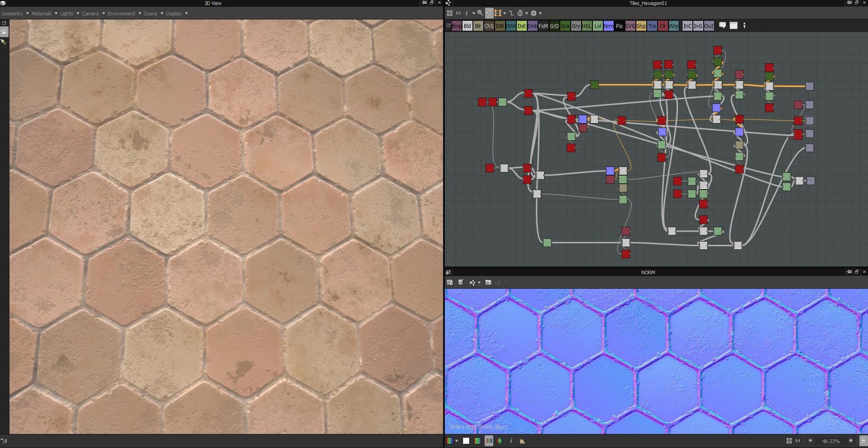The image size is (868, 448).
Task: Click the InG input grayscale node button
Action: [698, 26]
